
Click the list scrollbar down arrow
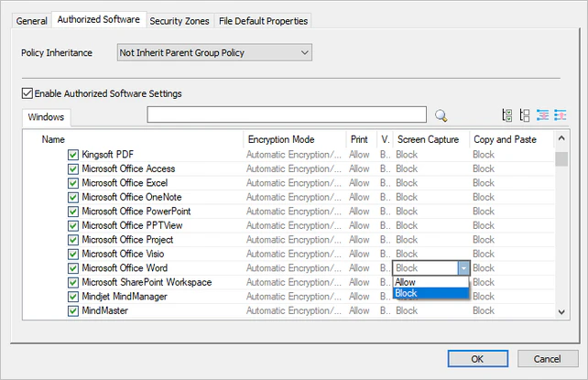(x=561, y=312)
